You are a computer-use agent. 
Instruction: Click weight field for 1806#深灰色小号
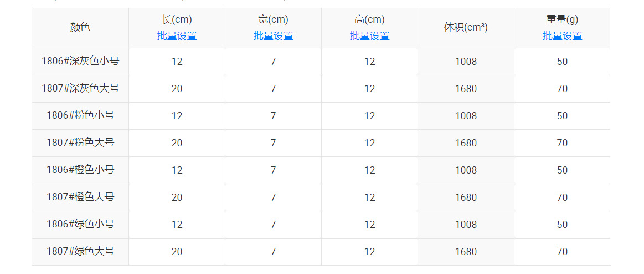(x=562, y=62)
